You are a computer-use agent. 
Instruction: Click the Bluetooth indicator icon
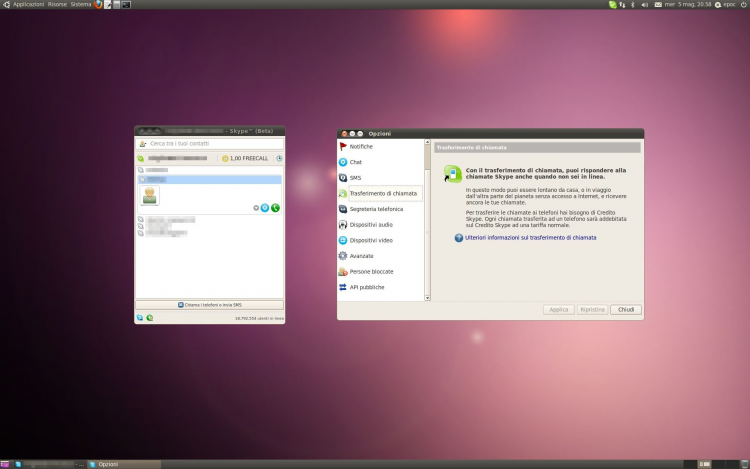pyautogui.click(x=633, y=4)
